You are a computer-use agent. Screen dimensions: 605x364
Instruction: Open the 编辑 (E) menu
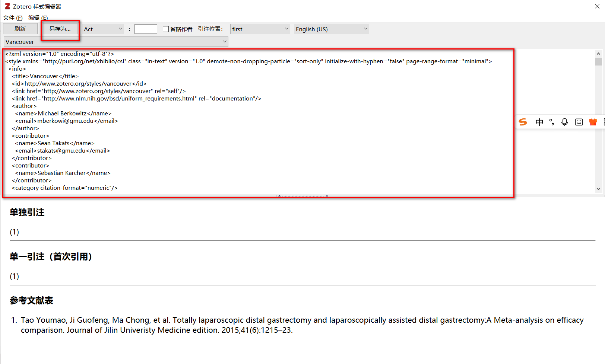click(38, 18)
